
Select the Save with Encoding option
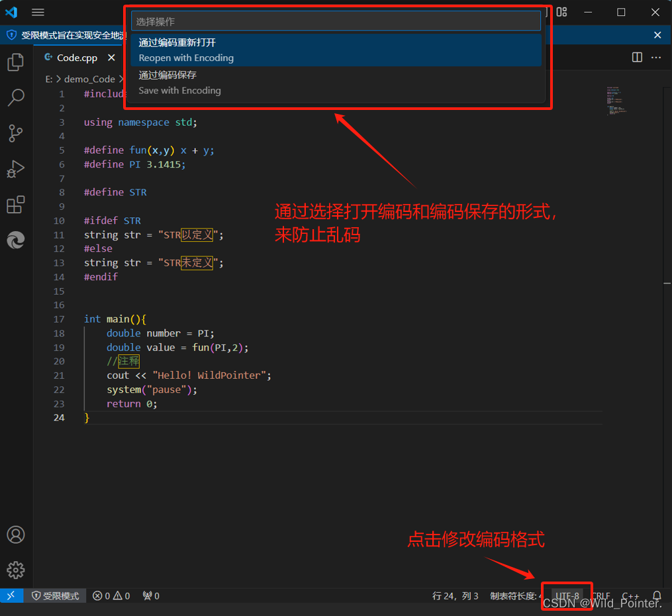[x=338, y=82]
